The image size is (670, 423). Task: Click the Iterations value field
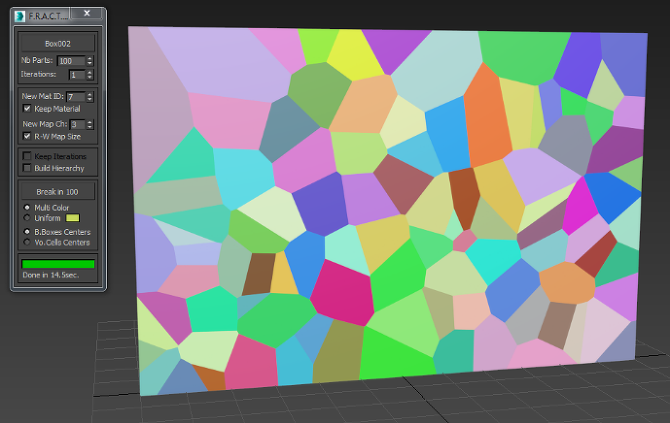[x=77, y=75]
